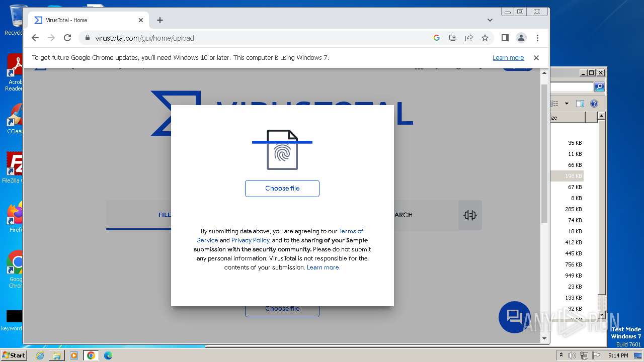Reload the VirusTotal page

tap(67, 38)
